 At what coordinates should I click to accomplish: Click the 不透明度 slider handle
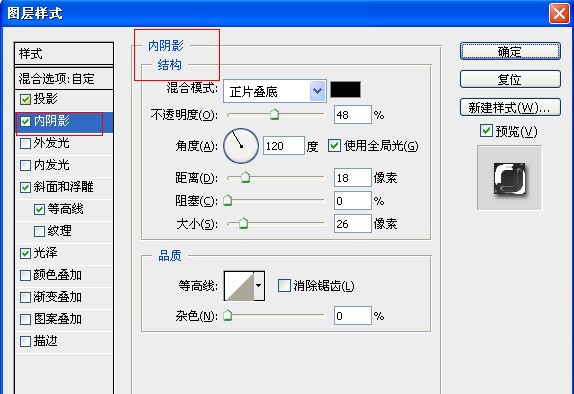click(274, 115)
